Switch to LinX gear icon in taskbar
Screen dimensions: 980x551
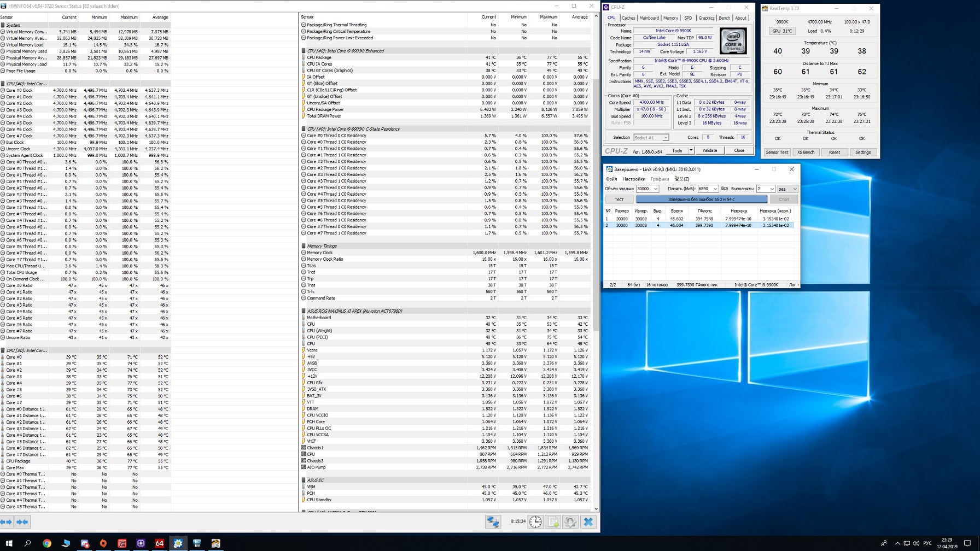coord(178,543)
